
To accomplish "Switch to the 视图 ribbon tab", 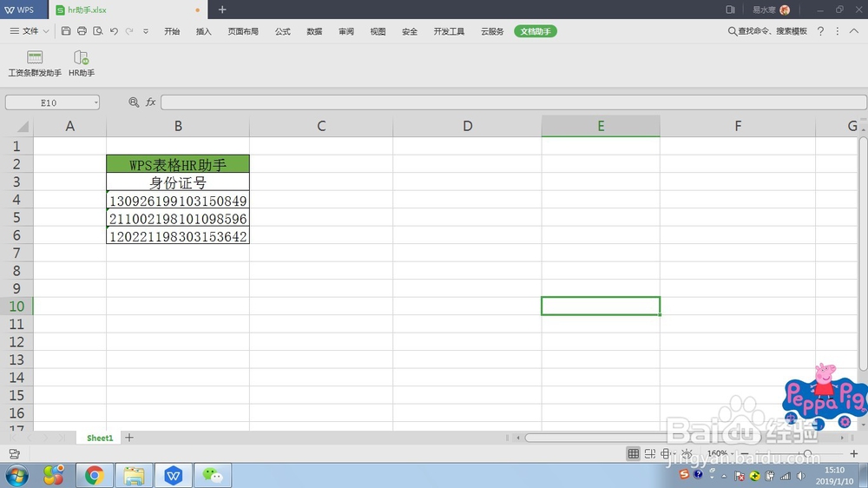I will click(x=378, y=31).
